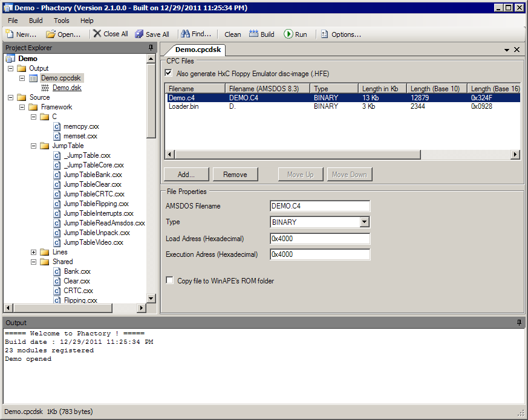Viewport: 528px width, 420px height.
Task: Collapse the Demo.cpcdsk tree node
Action: (x=22, y=78)
